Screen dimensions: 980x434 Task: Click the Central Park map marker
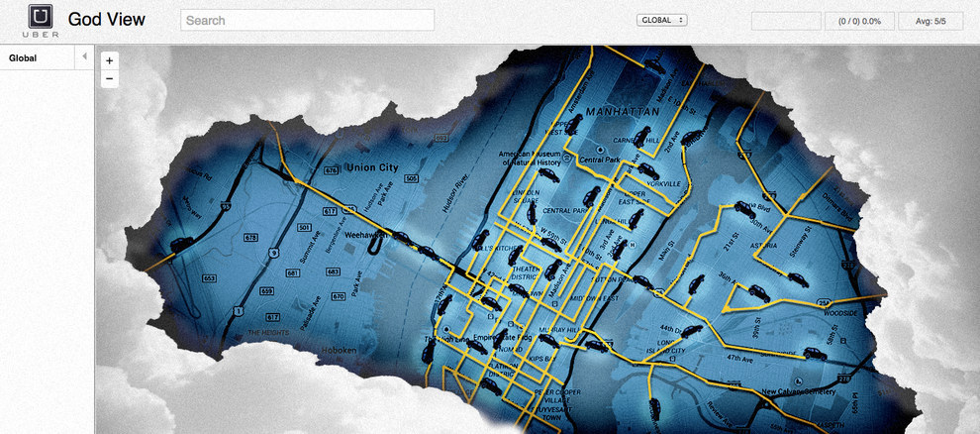click(x=600, y=150)
